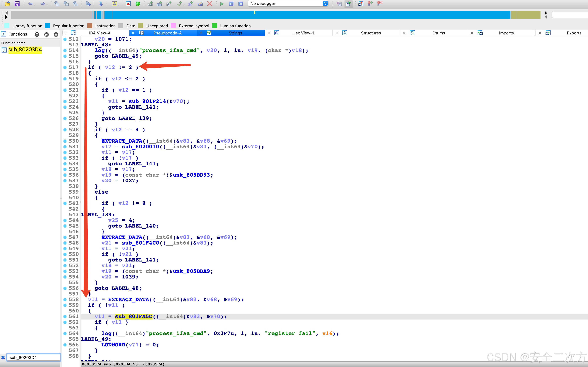Click the red warning triangle icon
This screenshot has width=588, height=367.
pos(128,4)
